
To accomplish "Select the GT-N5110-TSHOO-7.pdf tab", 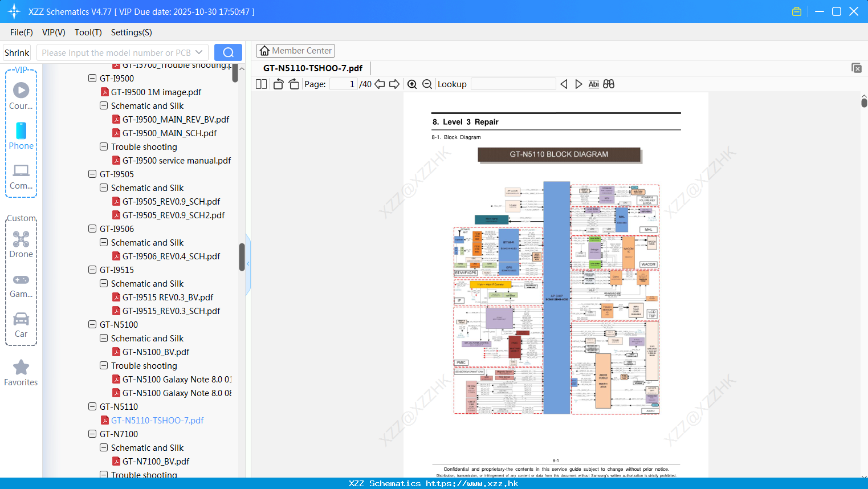I will 313,68.
